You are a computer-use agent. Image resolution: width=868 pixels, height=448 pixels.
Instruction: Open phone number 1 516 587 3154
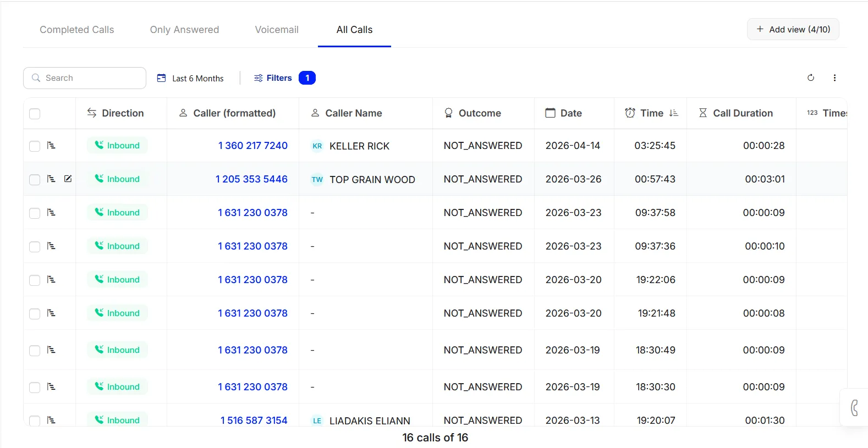[254, 421]
